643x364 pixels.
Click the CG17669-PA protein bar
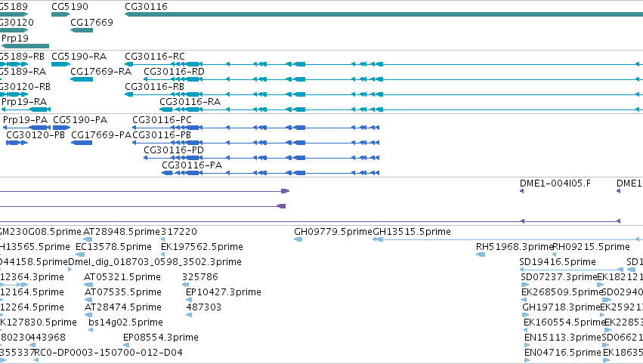click(x=82, y=143)
